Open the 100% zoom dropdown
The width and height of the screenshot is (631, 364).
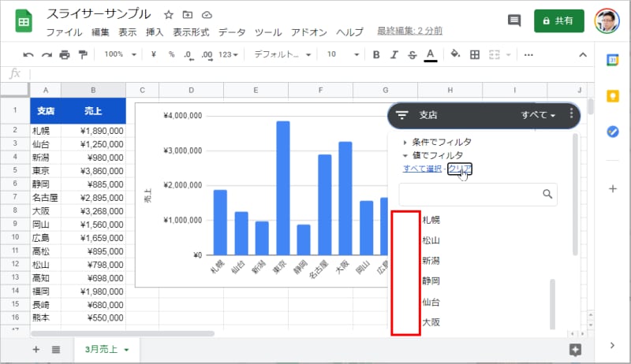tap(121, 54)
